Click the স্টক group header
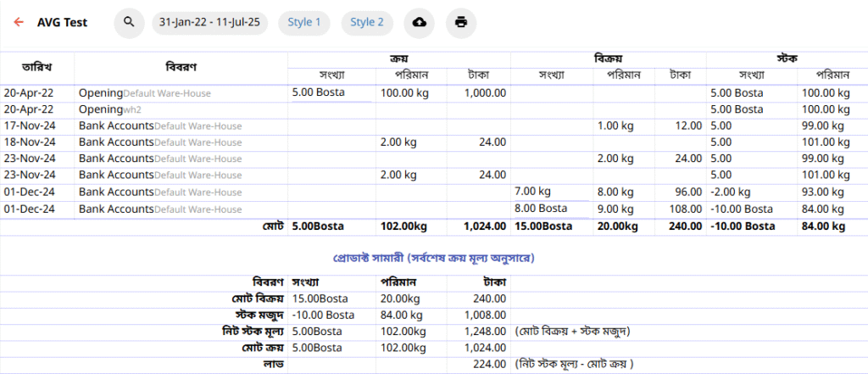The width and height of the screenshot is (868, 374). click(x=787, y=59)
